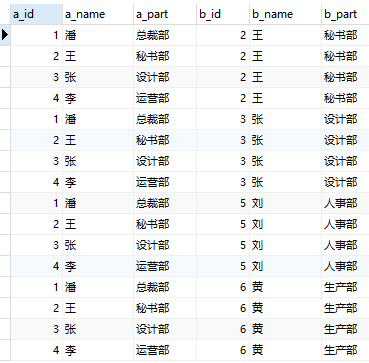Screen dimensions: 369x363
Task: Select the b_id column header
Action: click(223, 14)
